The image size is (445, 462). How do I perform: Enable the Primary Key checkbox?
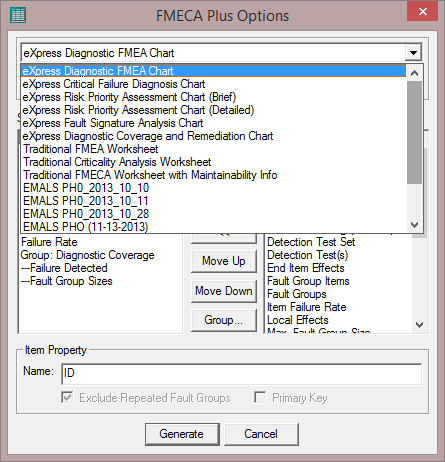pyautogui.click(x=260, y=397)
